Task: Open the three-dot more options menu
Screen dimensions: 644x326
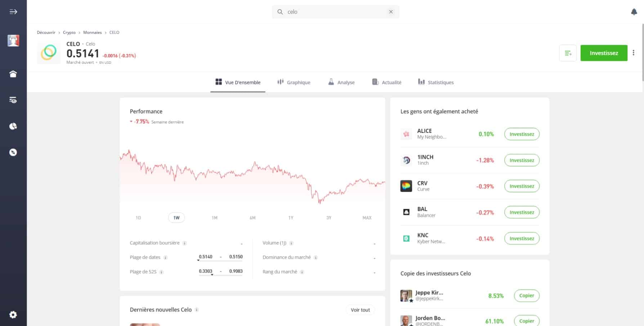Action: (634, 53)
